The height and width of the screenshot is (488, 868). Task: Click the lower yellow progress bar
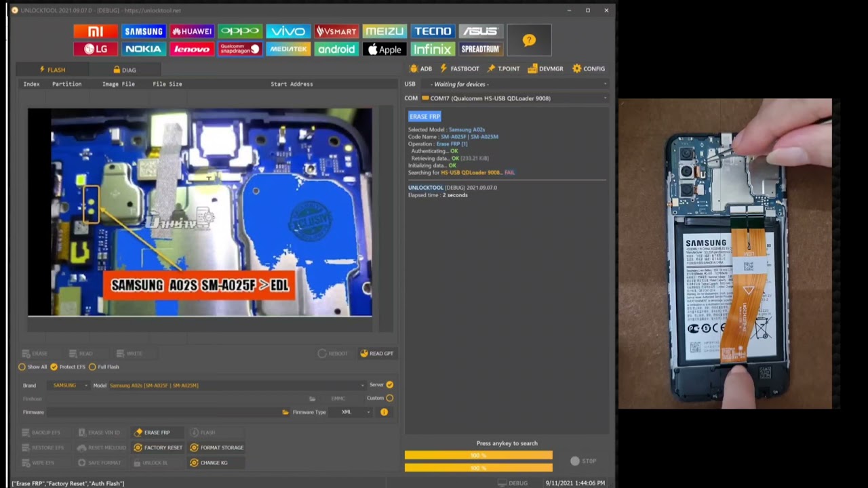[478, 468]
